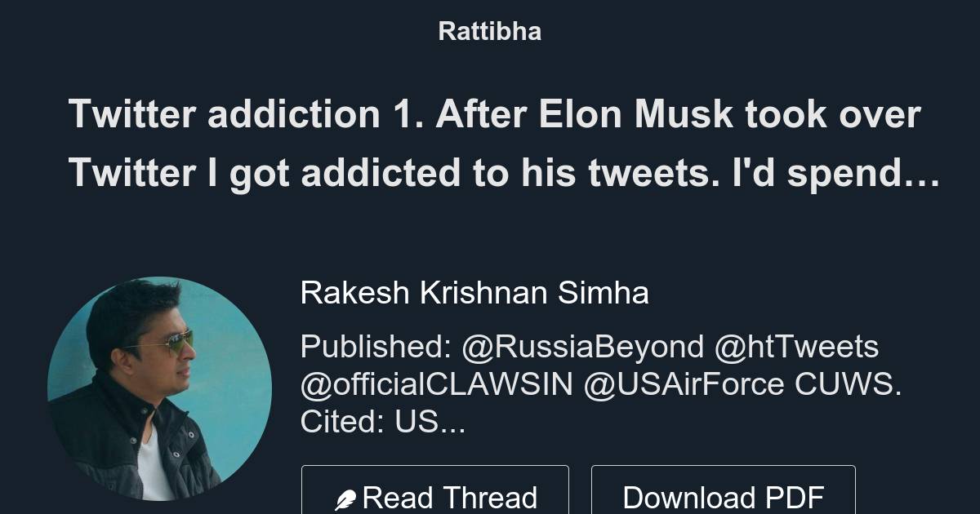Select the Rattibha site name to go home
Viewport: 980px width, 514px height.
pyautogui.click(x=489, y=31)
